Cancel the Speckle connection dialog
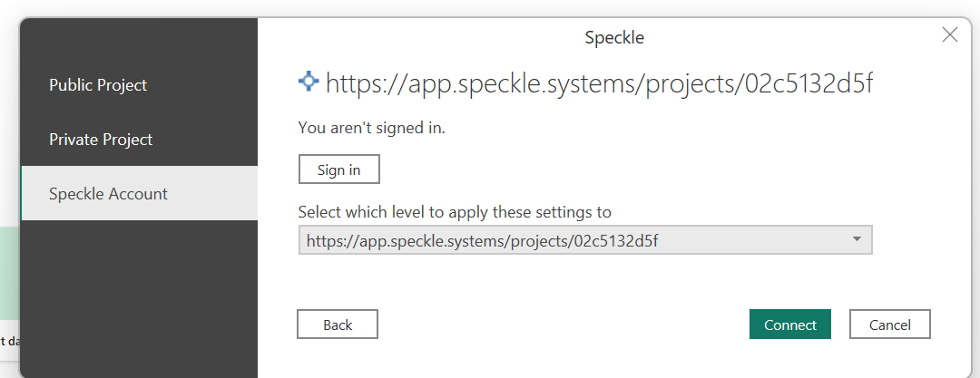980x378 pixels. coord(890,325)
